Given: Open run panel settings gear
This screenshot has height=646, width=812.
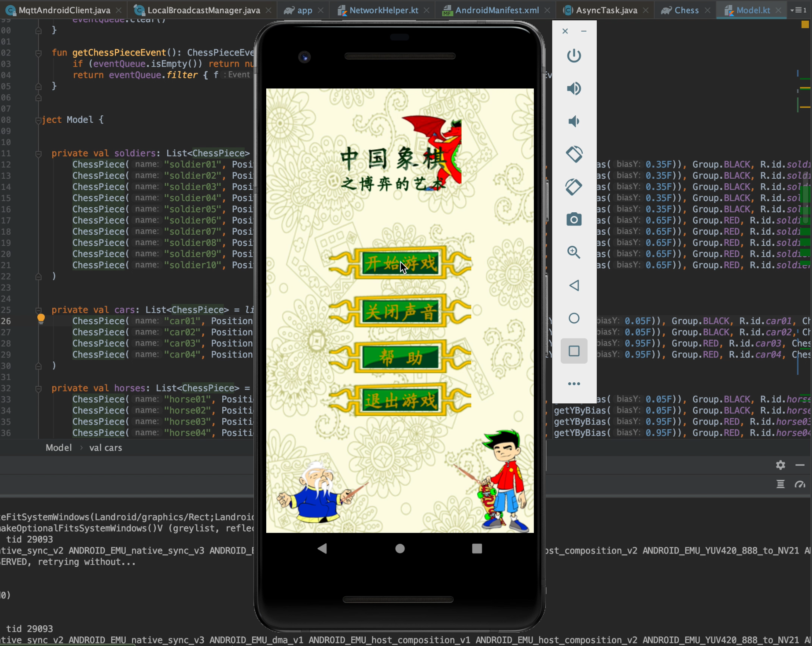Looking at the screenshot, I should 780,465.
